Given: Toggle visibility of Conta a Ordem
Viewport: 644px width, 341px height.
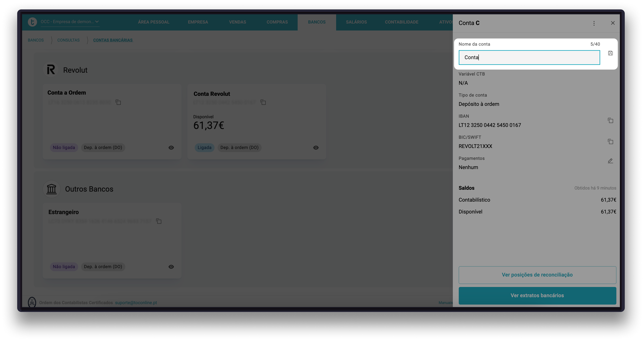Looking at the screenshot, I should tap(171, 148).
